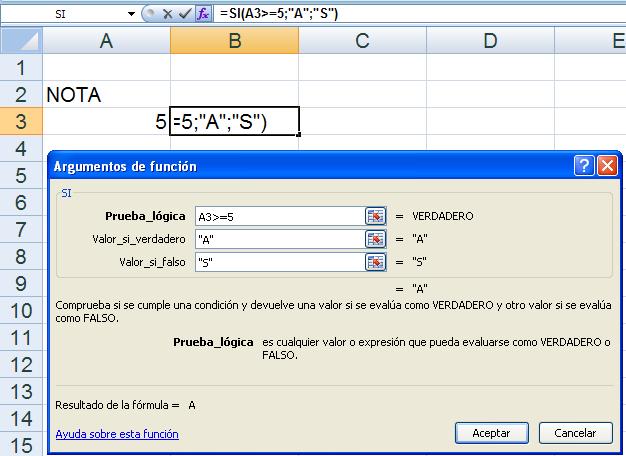Select column C header
626x456 pixels.
[x=362, y=41]
